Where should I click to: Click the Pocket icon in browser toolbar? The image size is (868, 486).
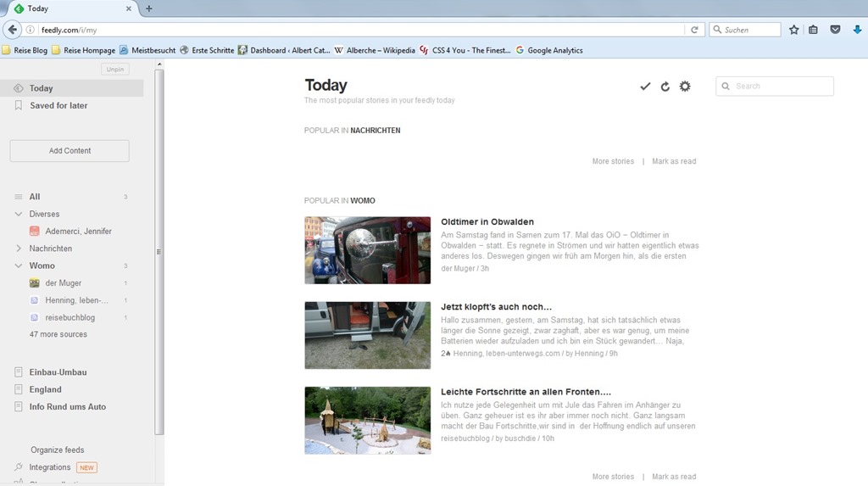pyautogui.click(x=835, y=30)
